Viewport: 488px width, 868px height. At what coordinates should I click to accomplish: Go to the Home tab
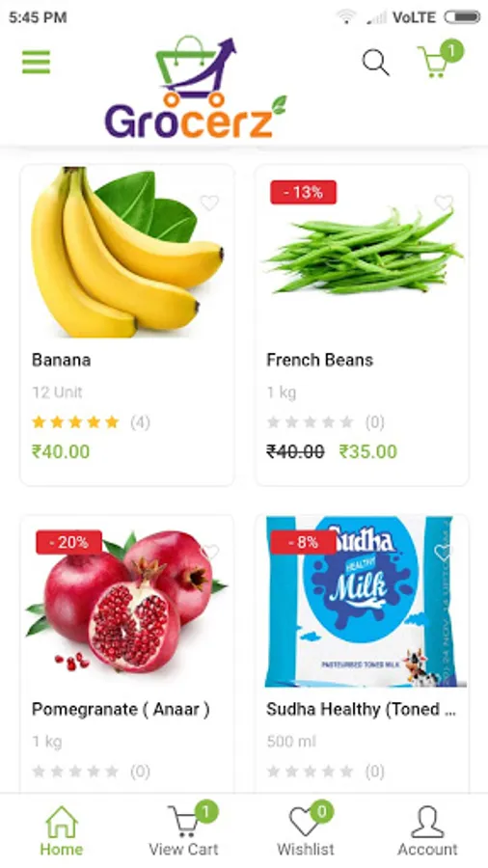click(x=62, y=831)
